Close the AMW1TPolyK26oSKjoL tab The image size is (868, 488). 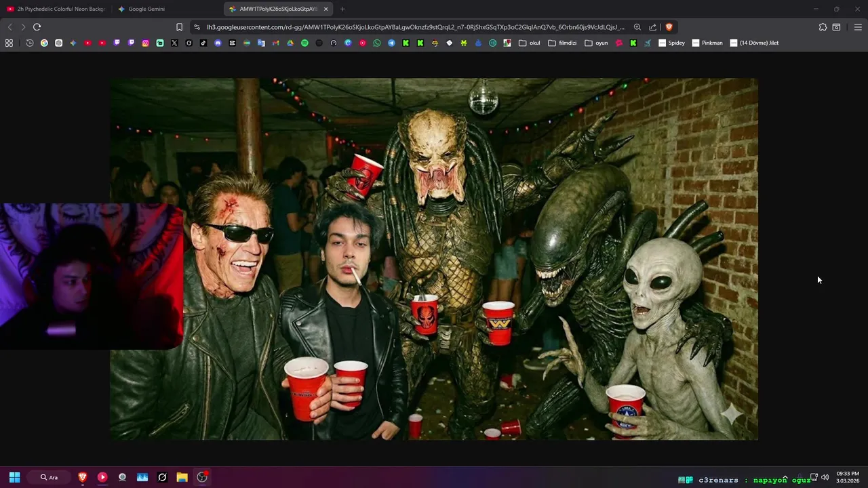click(x=325, y=9)
